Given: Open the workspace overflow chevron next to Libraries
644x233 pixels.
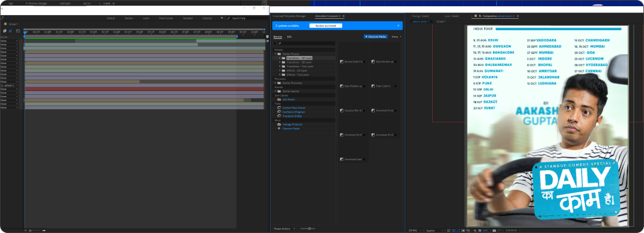Looking at the screenshot, I should (222, 18).
